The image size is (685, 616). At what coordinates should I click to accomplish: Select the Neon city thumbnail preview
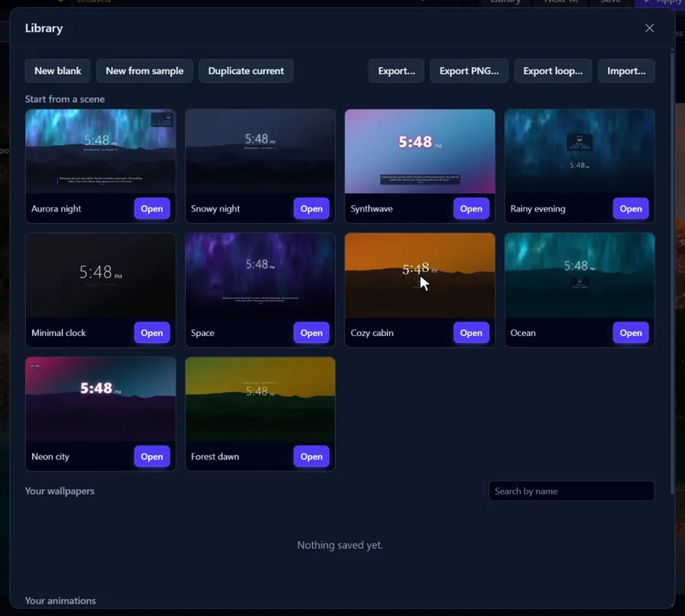100,399
